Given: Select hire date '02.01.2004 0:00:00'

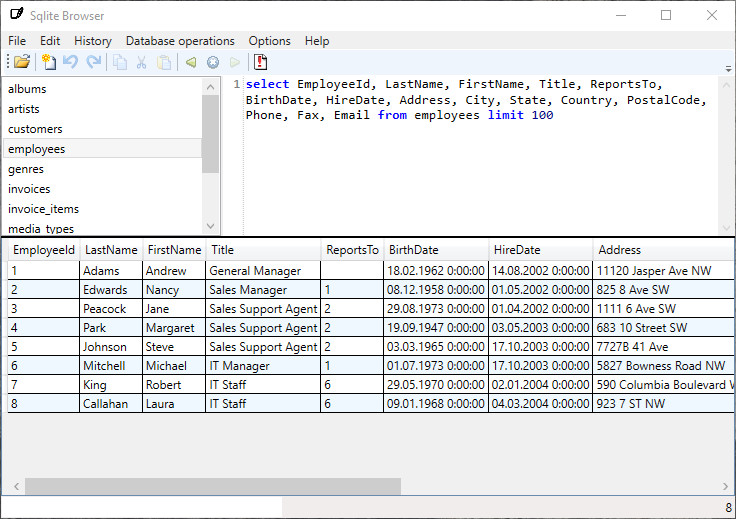Looking at the screenshot, I should tap(541, 385).
